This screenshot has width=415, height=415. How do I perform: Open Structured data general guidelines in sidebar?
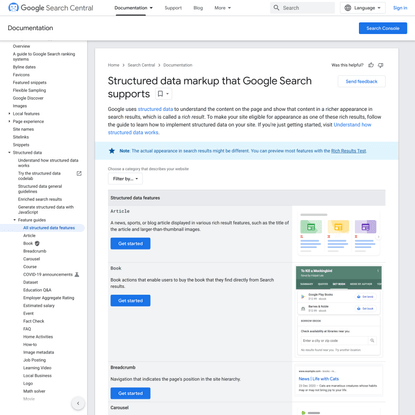40,189
